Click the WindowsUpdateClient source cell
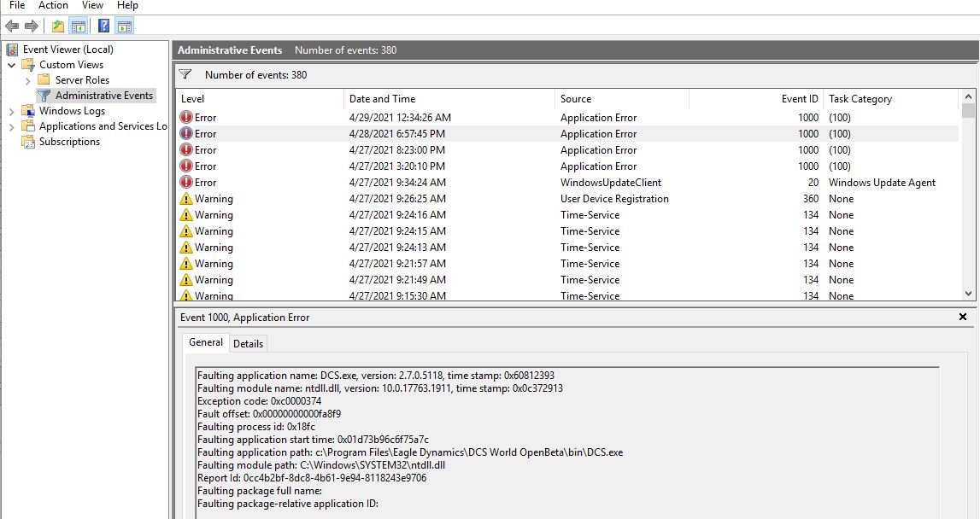The image size is (980, 519). pos(611,183)
